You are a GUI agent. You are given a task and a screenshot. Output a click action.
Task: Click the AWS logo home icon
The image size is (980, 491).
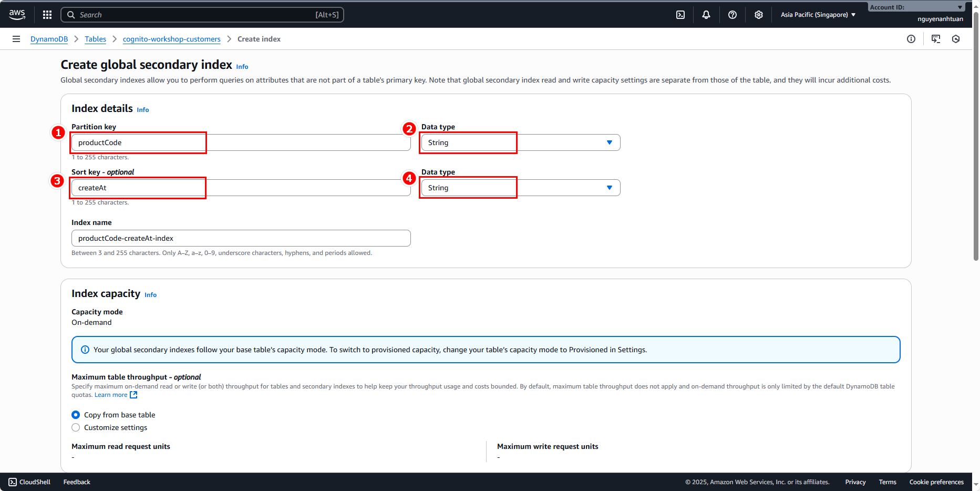[17, 15]
